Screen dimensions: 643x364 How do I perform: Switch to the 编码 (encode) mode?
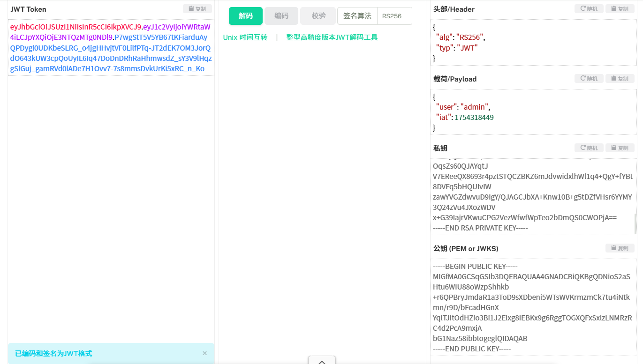(281, 15)
